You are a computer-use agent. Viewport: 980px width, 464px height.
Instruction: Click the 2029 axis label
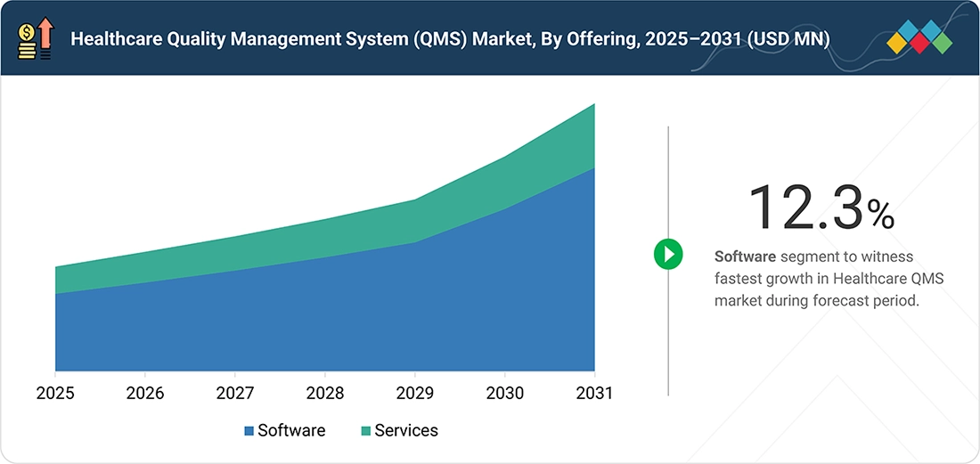[414, 394]
